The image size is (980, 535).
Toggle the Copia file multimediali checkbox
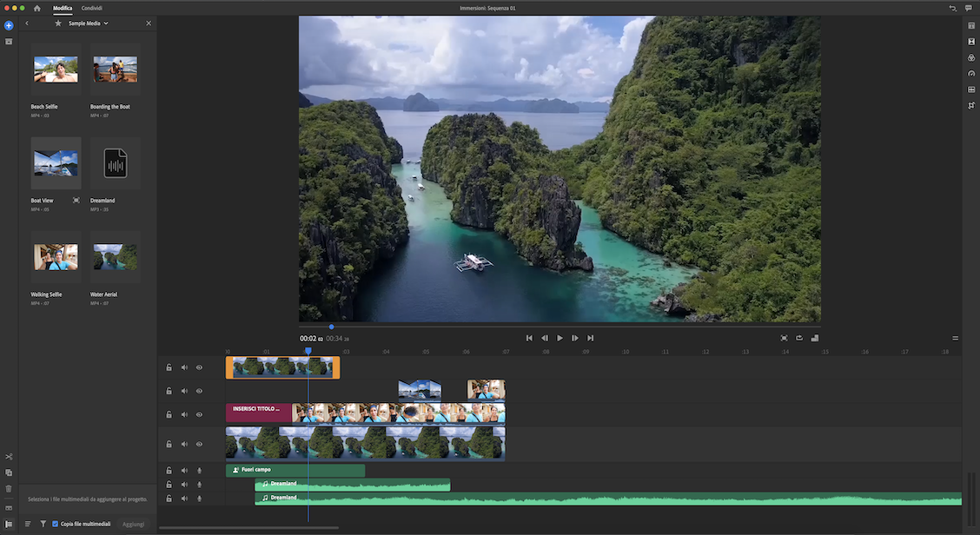pyautogui.click(x=56, y=524)
